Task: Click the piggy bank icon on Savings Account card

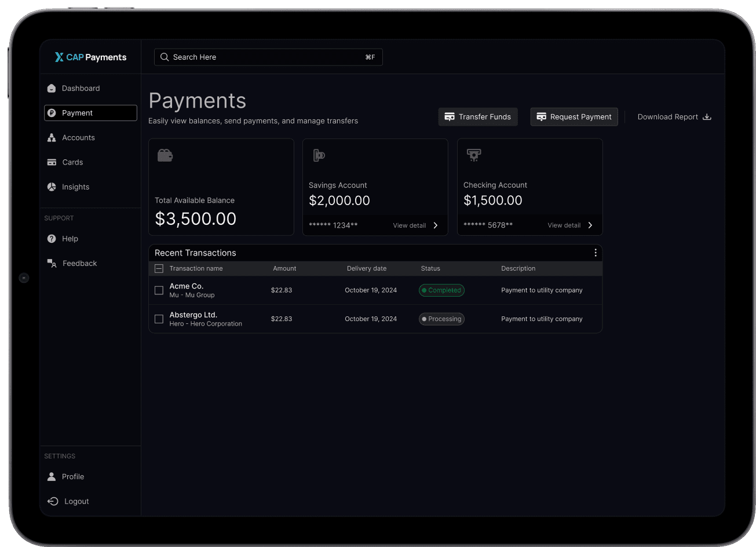Action: click(319, 155)
